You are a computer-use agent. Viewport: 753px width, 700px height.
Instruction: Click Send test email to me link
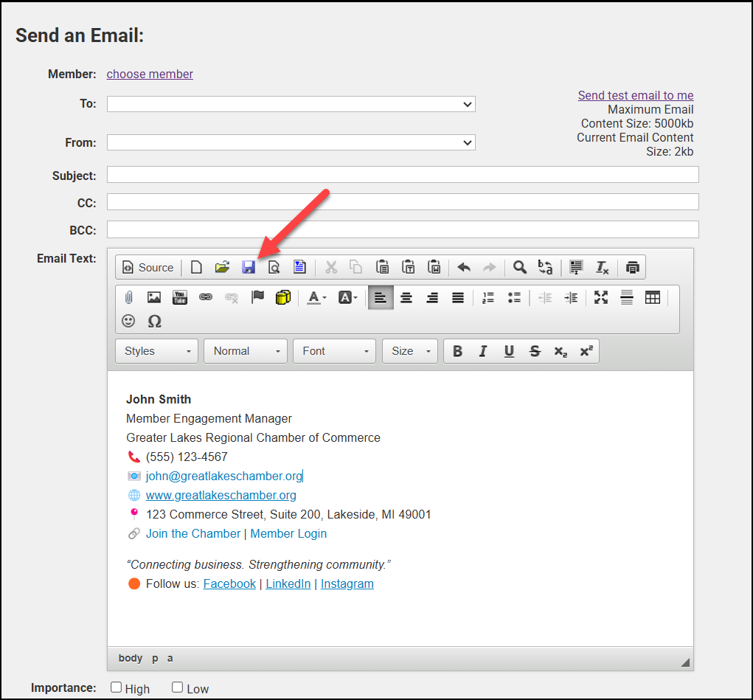[x=635, y=95]
